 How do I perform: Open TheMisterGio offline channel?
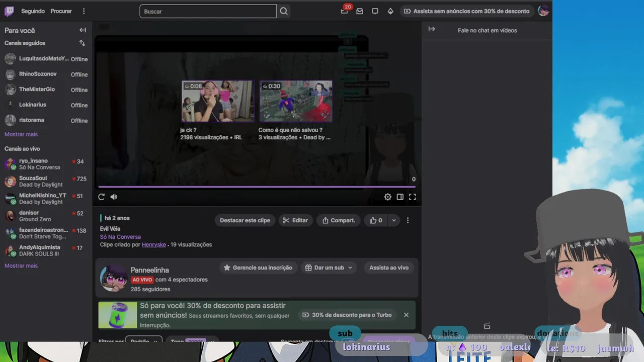coord(46,89)
